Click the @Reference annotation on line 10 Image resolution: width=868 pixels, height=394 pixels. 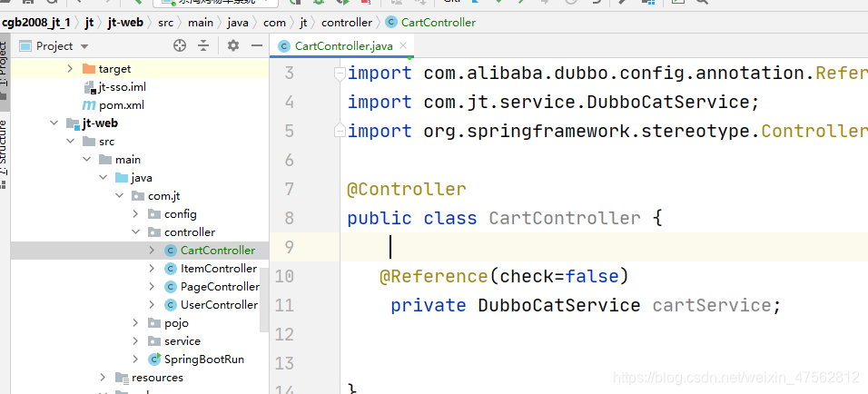click(434, 276)
